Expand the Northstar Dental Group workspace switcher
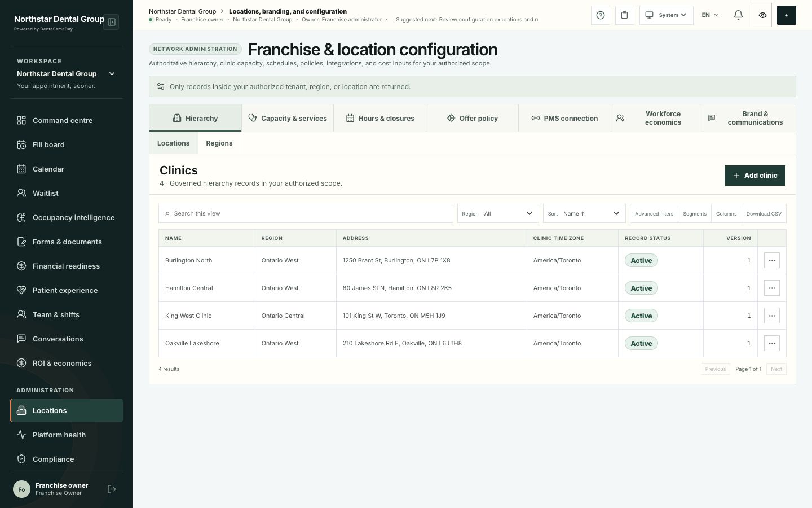The height and width of the screenshot is (508, 812). [67, 74]
